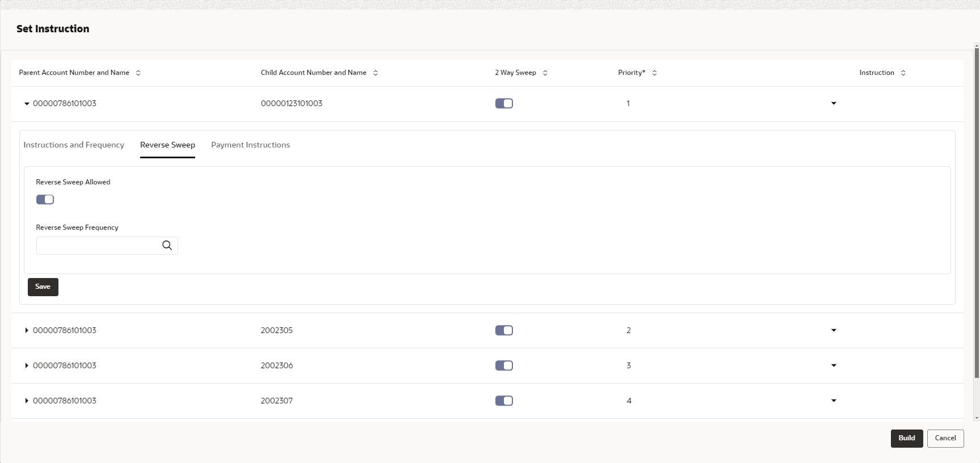The height and width of the screenshot is (463, 980).
Task: Disable the Reverse Sweep Allowed switch
Action: (45, 199)
